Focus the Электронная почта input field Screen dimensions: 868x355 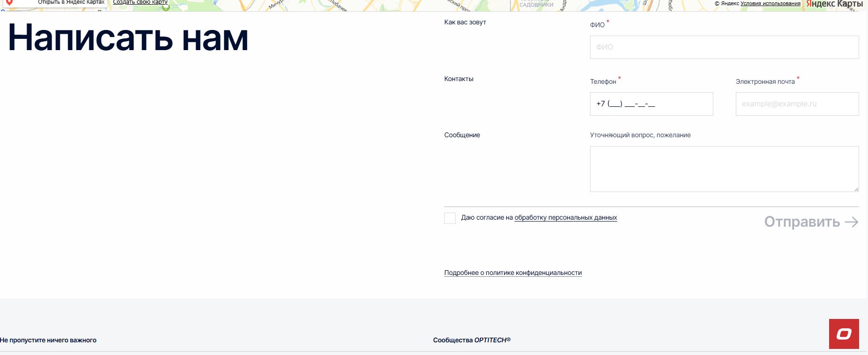(797, 104)
